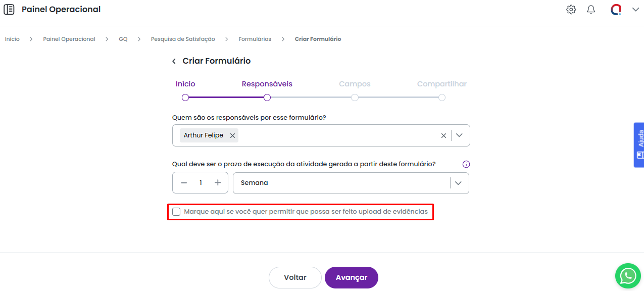Expand the user account chevron
The height and width of the screenshot is (291, 644).
click(x=635, y=10)
